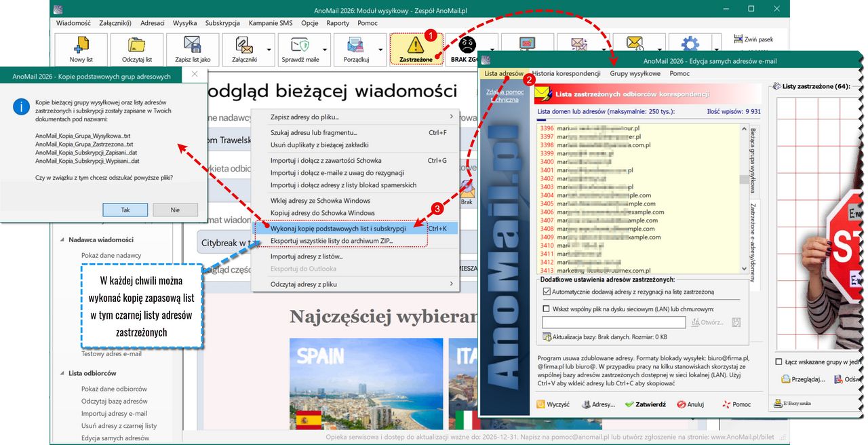Select Wykonaj kopię podstawowych list i subskrypcji

(355, 229)
